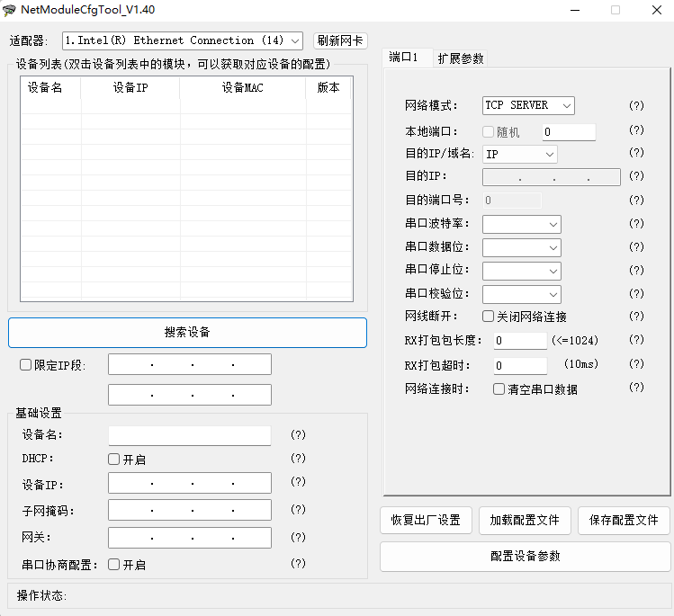674x616 pixels.
Task: Click the (?) help for RX打包超时
Action: [x=636, y=364]
